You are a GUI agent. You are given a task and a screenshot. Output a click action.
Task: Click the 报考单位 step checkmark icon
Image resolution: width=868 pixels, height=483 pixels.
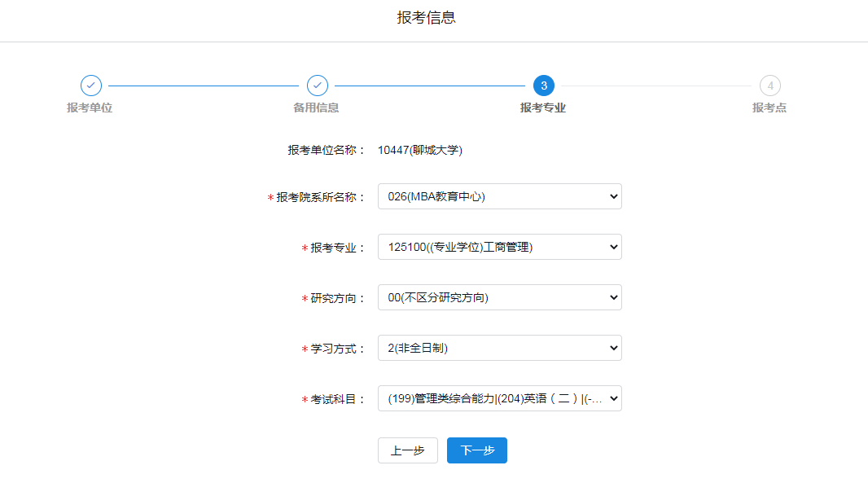tap(90, 86)
